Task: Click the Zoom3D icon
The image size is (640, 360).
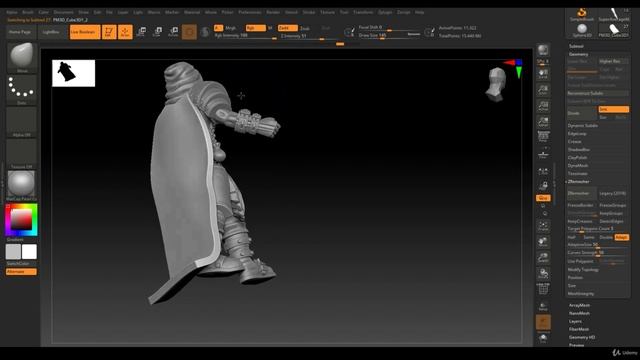Action: pos(543,258)
